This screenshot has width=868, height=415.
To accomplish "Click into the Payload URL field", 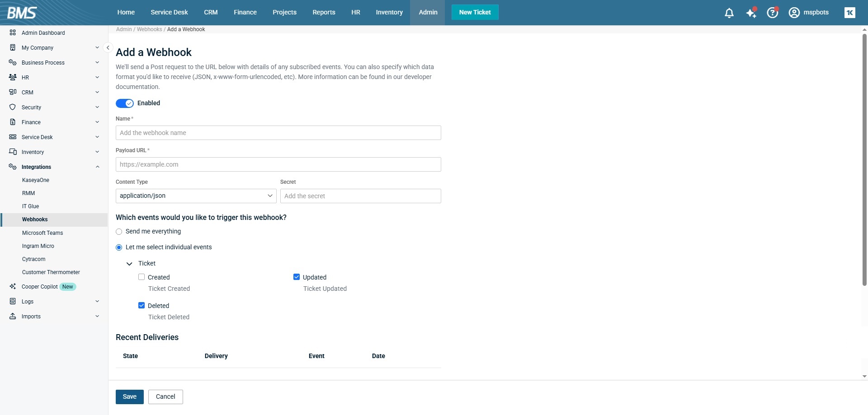I will [278, 164].
